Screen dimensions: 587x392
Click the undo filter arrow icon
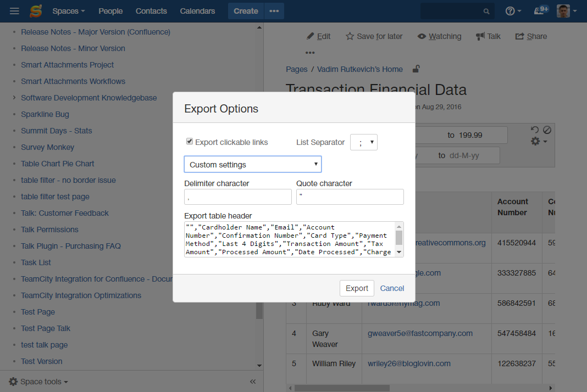(535, 130)
